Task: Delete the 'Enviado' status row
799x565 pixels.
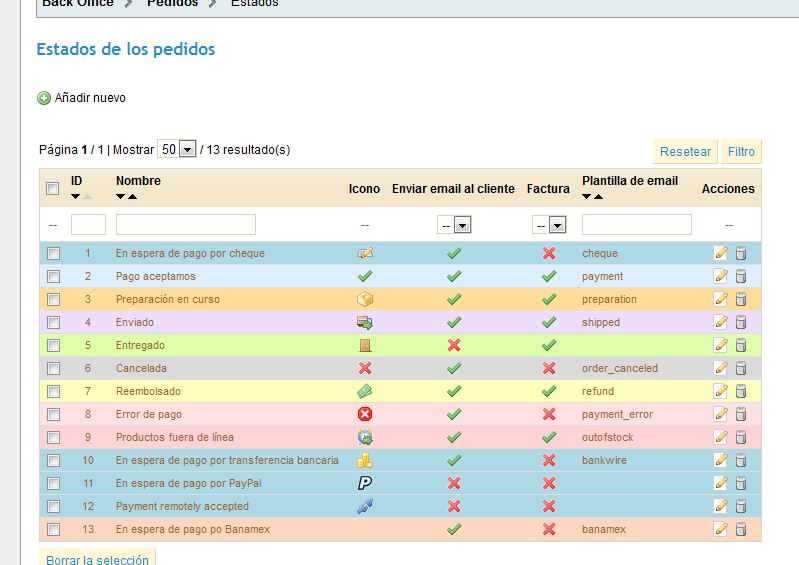Action: click(x=741, y=322)
